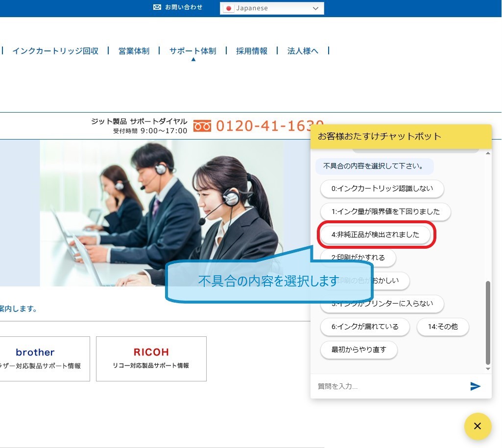Image resolution: width=502 pixels, height=448 pixels.
Task: Go to 営業体制 in navigation
Action: coord(134,51)
